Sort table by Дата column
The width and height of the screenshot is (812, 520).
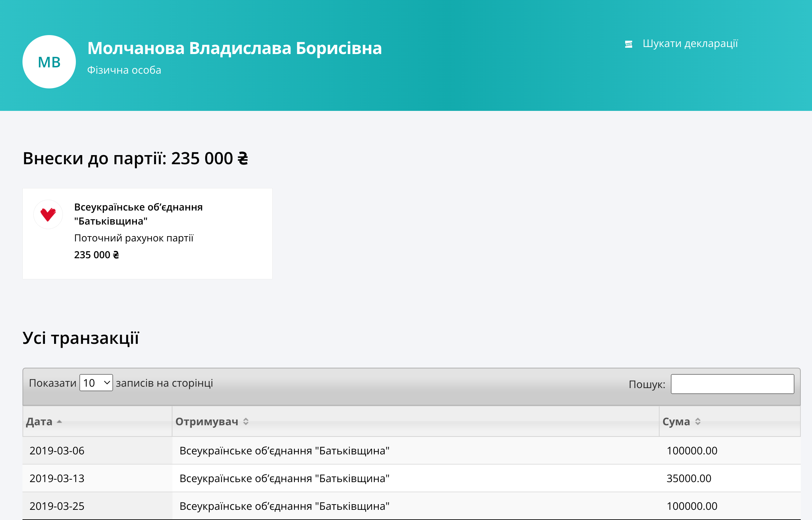click(x=97, y=421)
